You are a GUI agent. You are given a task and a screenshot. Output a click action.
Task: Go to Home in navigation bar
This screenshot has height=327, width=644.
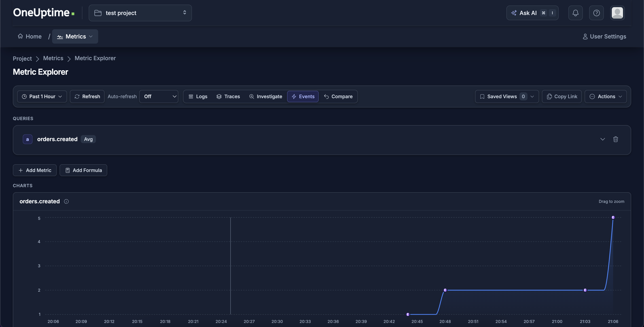[x=30, y=36]
